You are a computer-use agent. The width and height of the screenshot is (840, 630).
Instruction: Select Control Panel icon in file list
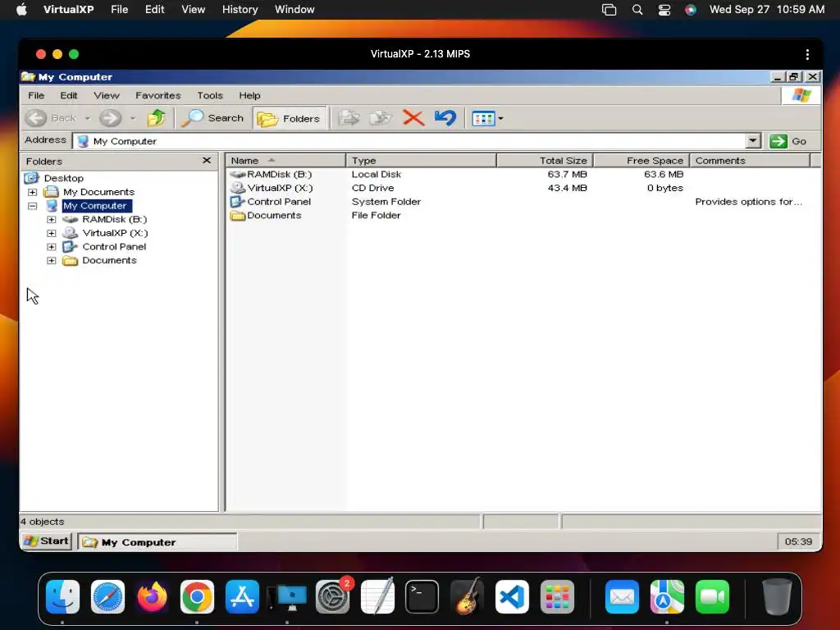click(x=238, y=202)
